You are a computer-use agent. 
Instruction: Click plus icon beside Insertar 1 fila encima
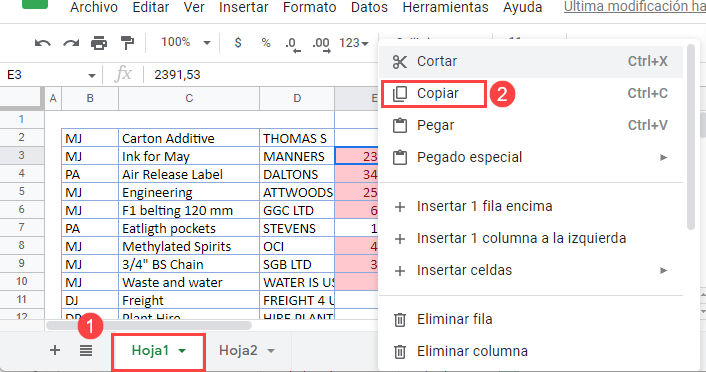400,207
